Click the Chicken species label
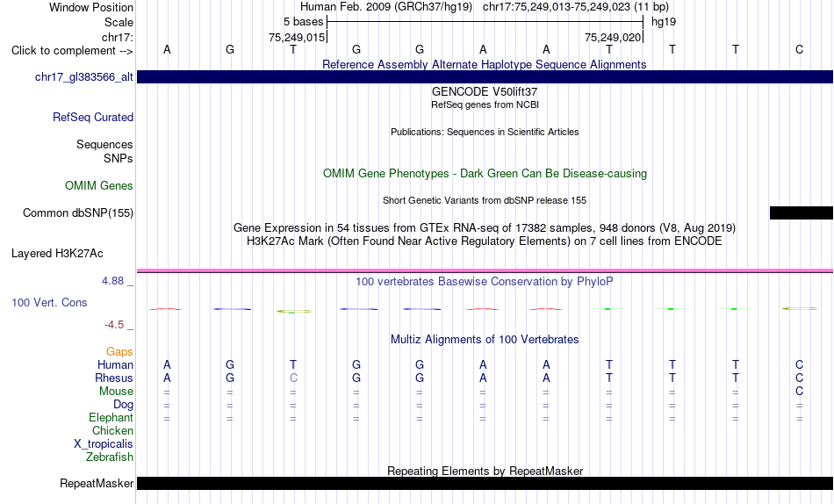 pos(112,430)
